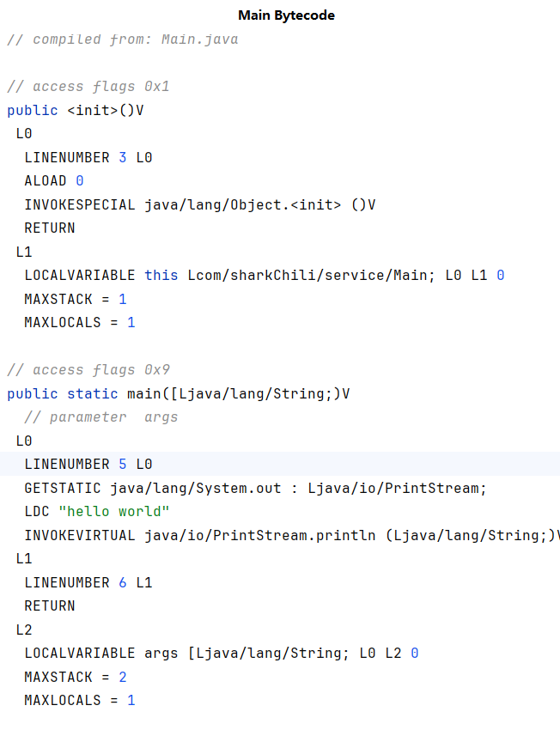The image size is (560, 736).
Task: Click the 'compiled from: Main.java' comment
Action: click(123, 40)
